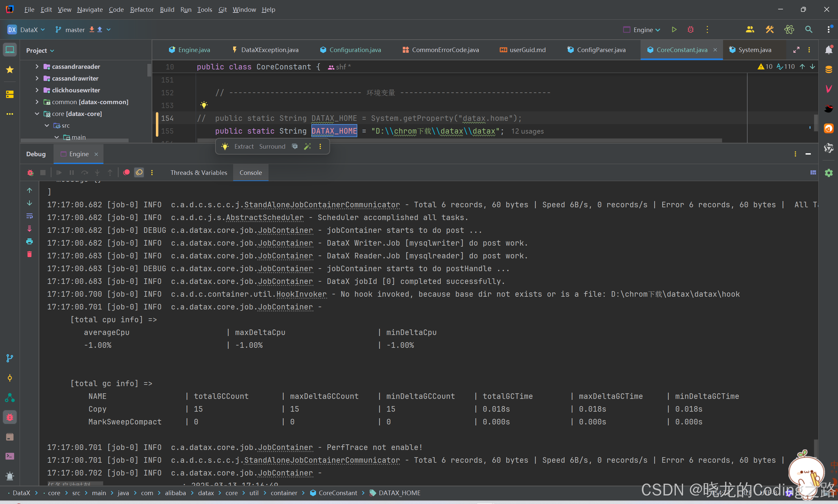Open DataX project dropdown
The height and width of the screenshot is (504, 838).
(26, 29)
